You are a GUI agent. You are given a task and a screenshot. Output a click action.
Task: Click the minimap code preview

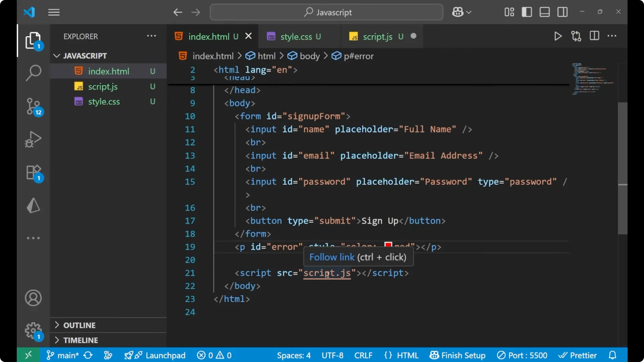tap(592, 79)
